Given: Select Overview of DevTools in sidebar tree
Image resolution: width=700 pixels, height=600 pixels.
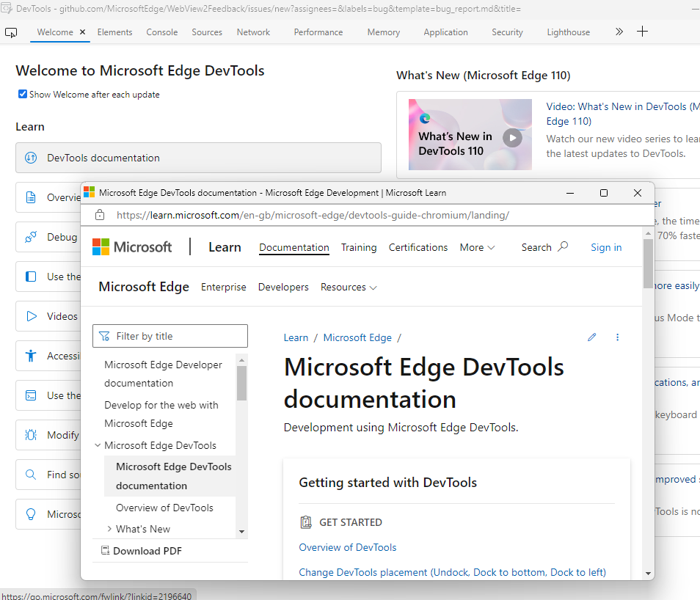Looking at the screenshot, I should pos(164,508).
